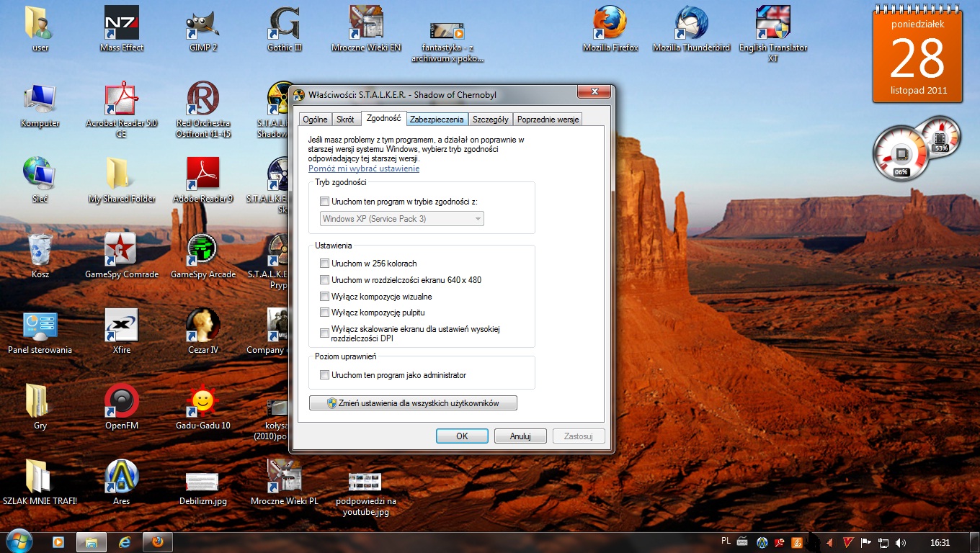Click the CPU meter gadget

(901, 154)
